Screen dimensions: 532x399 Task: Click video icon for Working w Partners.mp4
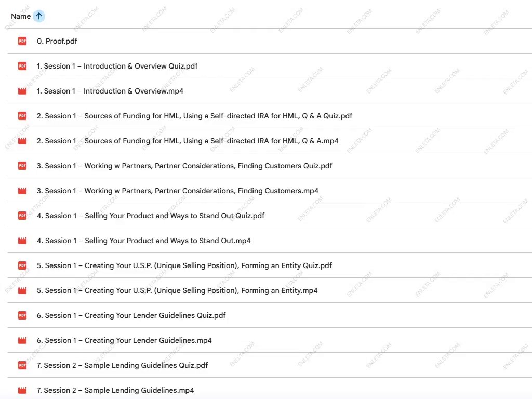22,191
